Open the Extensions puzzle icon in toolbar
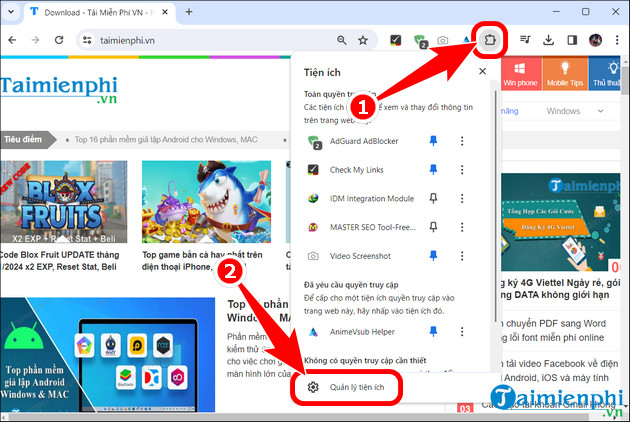The image size is (630, 422). [x=489, y=40]
